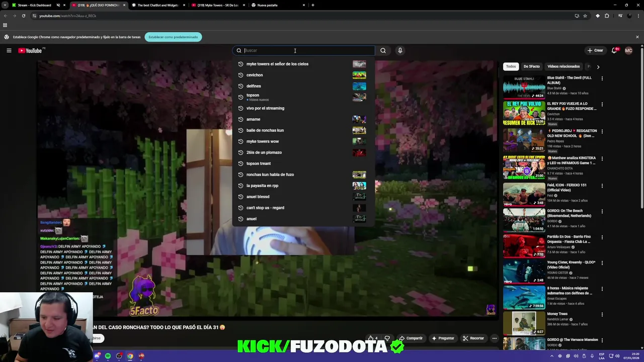Image resolution: width=644 pixels, height=362 pixels.
Task: Click the address bar URL
Action: [67, 16]
